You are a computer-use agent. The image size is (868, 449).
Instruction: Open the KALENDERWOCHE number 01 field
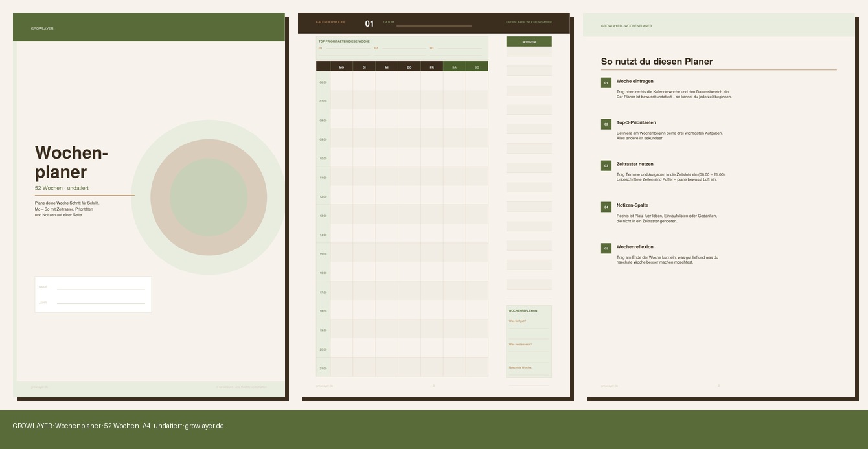coord(370,23)
